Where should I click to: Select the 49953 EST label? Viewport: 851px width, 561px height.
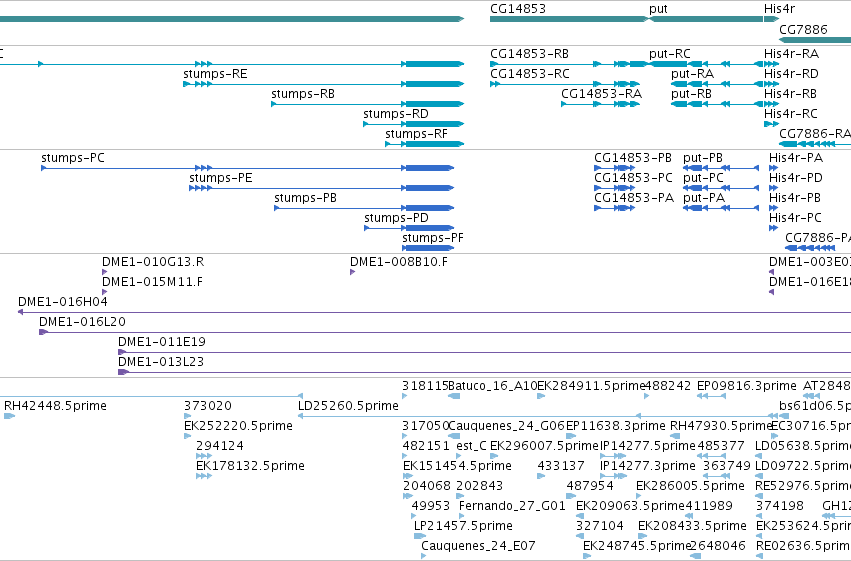point(431,506)
